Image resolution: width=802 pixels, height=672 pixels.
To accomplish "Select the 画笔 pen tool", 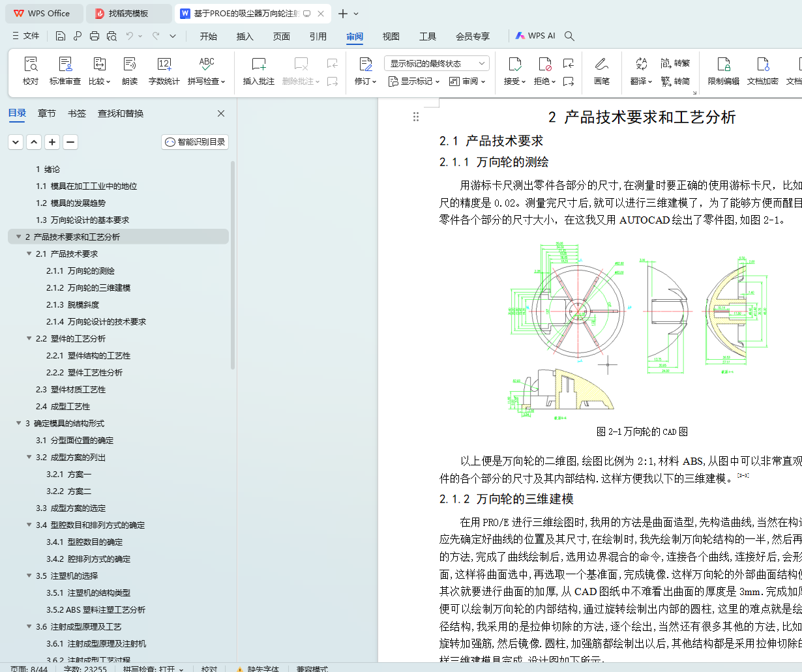I will point(602,71).
